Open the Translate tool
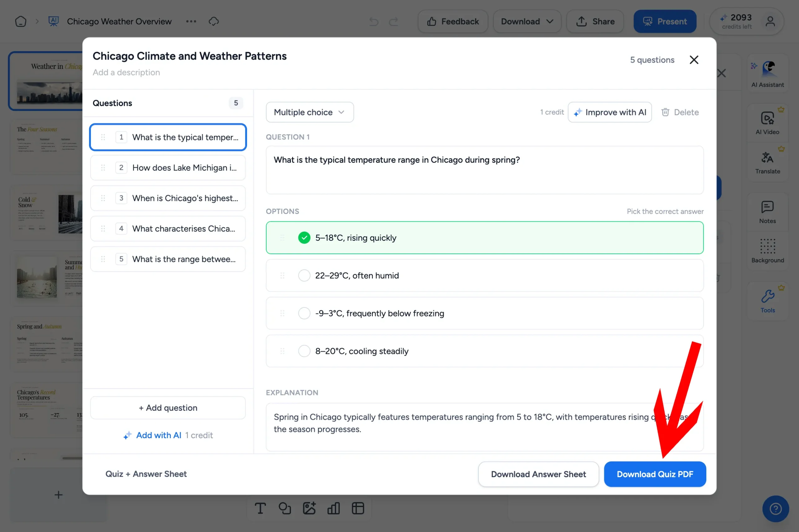Viewport: 799px width, 532px height. tap(767, 162)
